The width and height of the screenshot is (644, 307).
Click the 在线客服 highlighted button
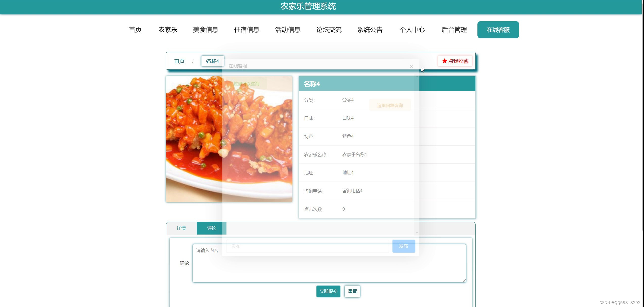498,30
